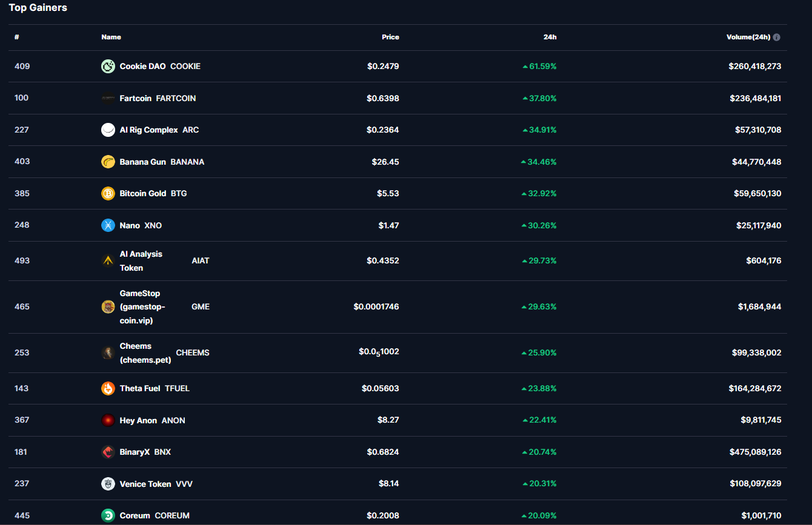Viewport: 812px width, 525px height.
Task: Click the Volume(24h) info icon
Action: coord(777,38)
